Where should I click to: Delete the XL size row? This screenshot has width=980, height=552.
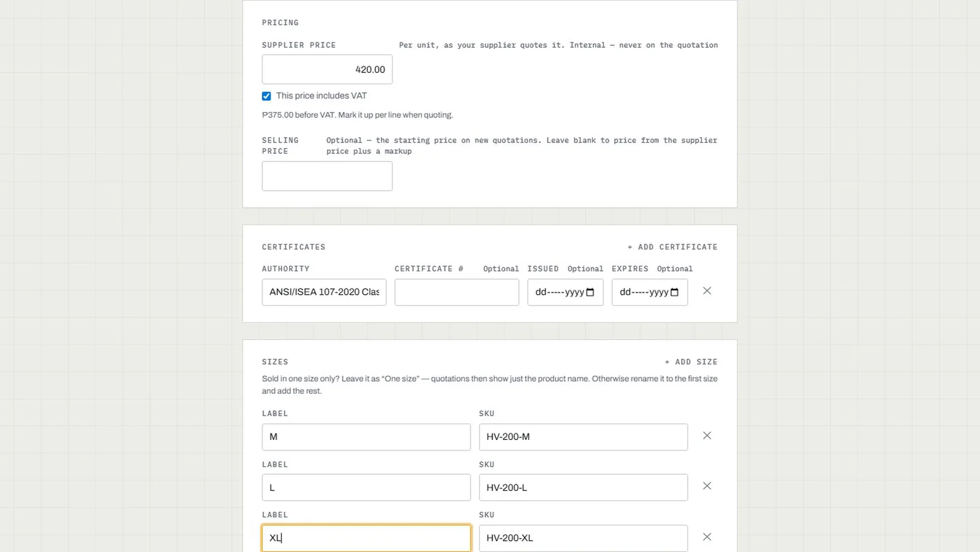707,537
